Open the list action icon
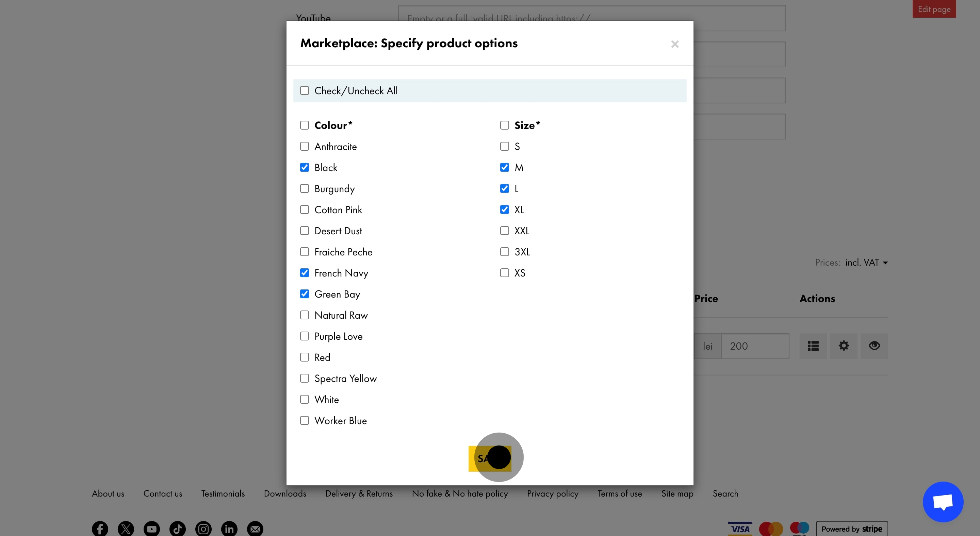The image size is (980, 536). click(813, 346)
